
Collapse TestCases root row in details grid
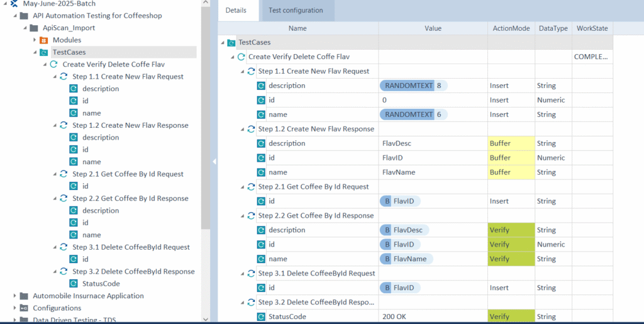point(223,43)
